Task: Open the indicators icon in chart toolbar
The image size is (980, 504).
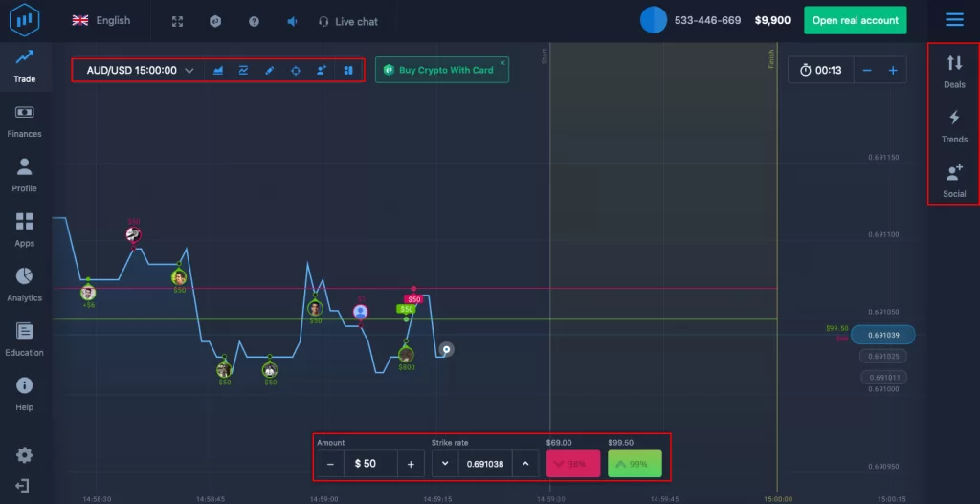Action: coord(244,70)
